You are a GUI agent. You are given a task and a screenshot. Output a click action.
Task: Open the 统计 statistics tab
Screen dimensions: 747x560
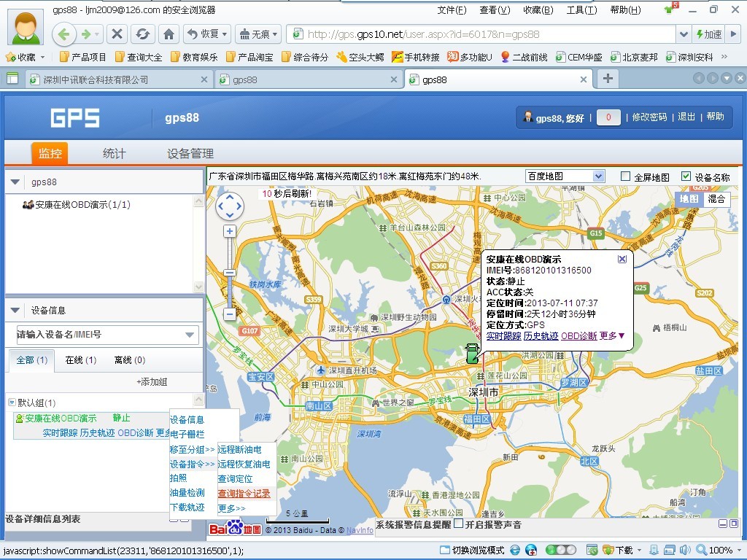coord(115,153)
